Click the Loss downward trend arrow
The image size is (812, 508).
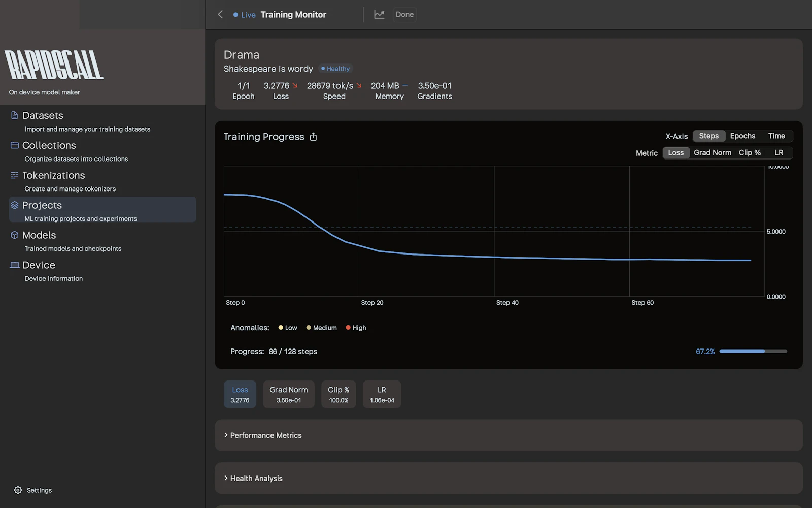pyautogui.click(x=295, y=86)
